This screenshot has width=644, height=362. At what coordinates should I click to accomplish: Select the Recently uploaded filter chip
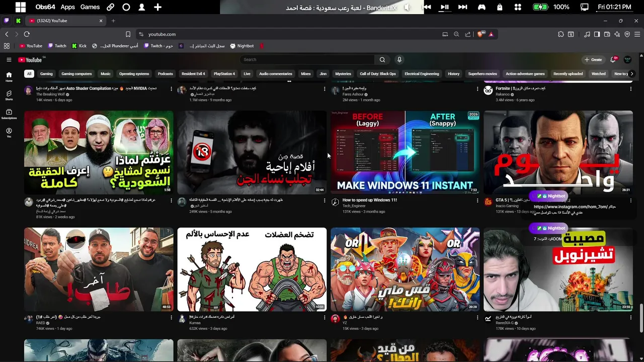[x=568, y=74]
